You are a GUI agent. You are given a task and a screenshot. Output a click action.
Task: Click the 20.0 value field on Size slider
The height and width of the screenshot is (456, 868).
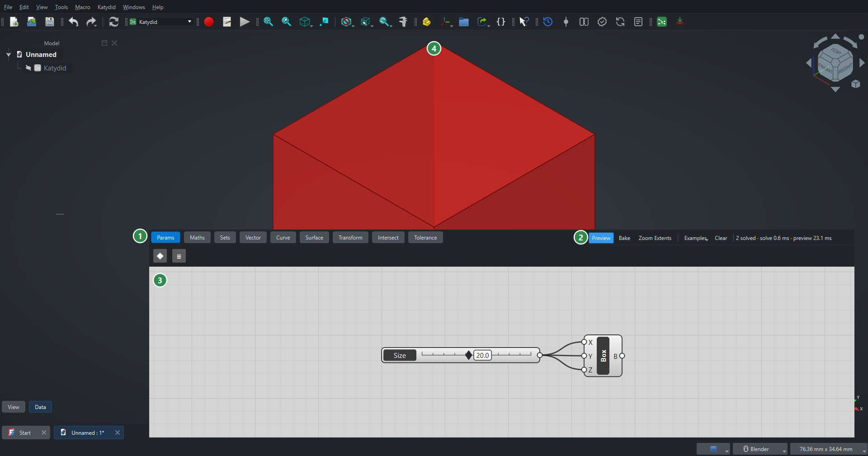[482, 355]
